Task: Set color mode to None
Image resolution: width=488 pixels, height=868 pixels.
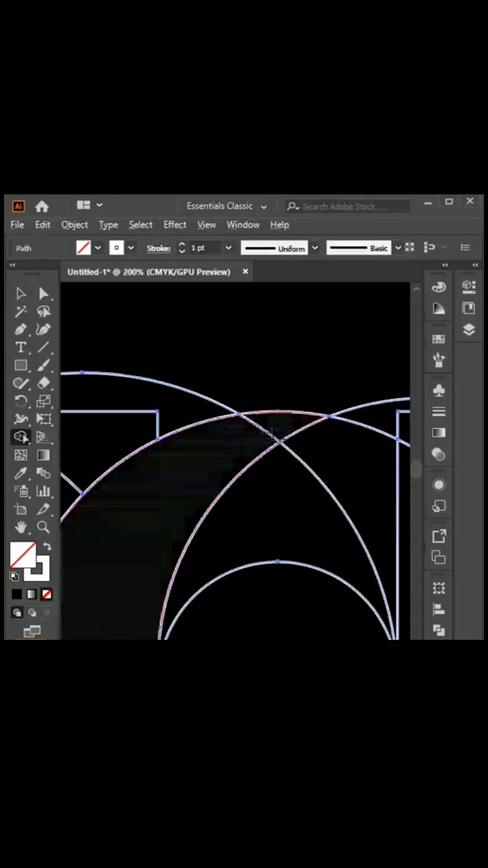Action: click(47, 594)
